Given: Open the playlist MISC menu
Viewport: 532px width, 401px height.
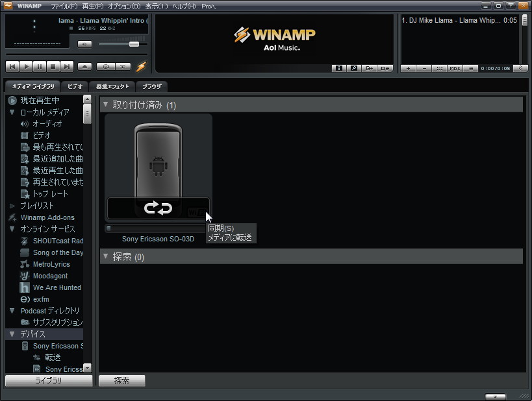Looking at the screenshot, I should click(455, 68).
